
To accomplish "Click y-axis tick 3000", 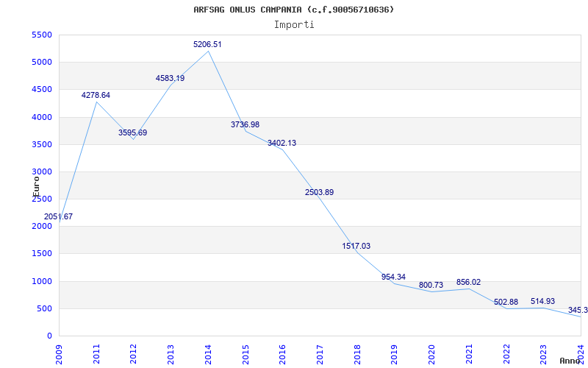I will click(42, 172).
